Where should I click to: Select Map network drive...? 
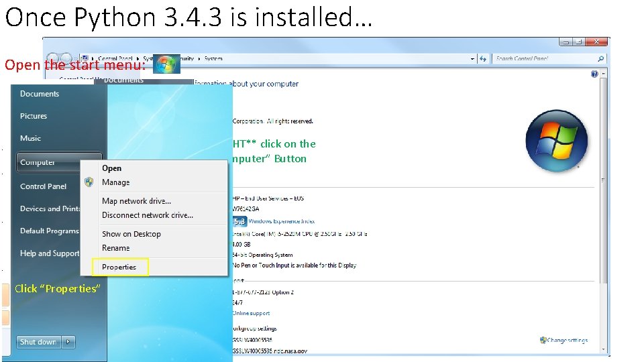pos(136,201)
